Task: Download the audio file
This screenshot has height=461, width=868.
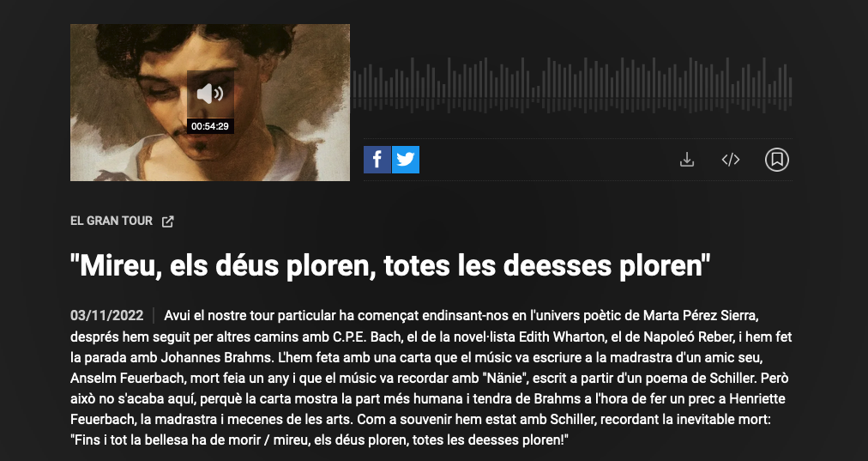Action: (687, 160)
